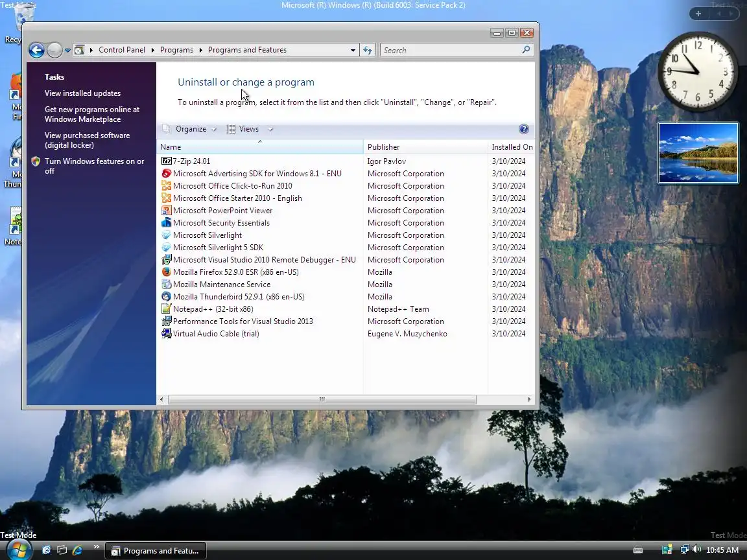
Task: Sort by the Name column header
Action: tap(259, 147)
